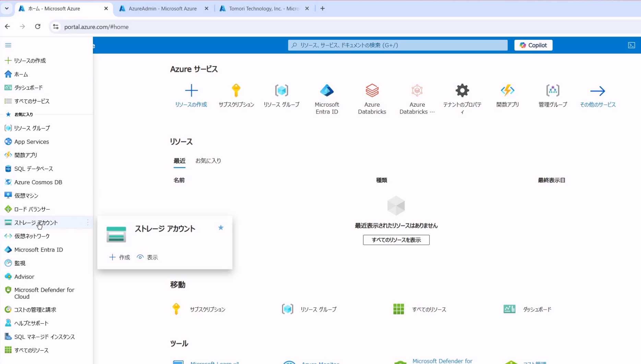Switch to the お気に入り resources tab

(x=208, y=161)
